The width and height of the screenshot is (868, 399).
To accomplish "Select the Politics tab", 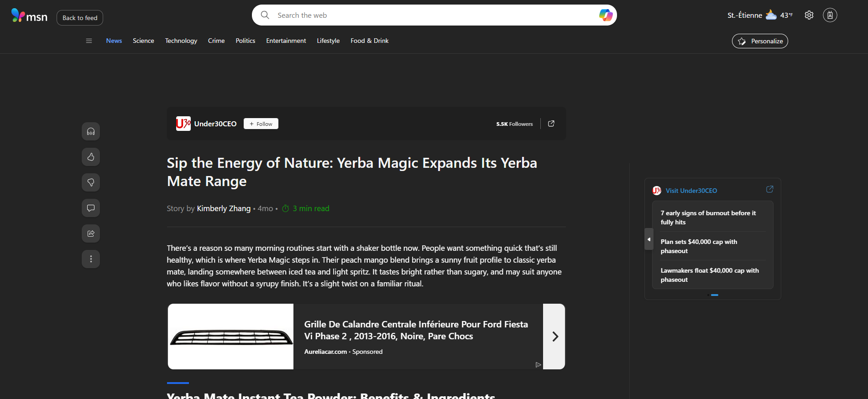I will 246,41.
